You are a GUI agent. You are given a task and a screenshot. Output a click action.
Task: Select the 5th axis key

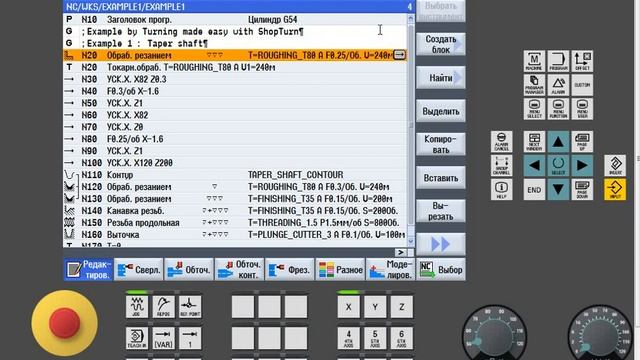[x=375, y=338]
